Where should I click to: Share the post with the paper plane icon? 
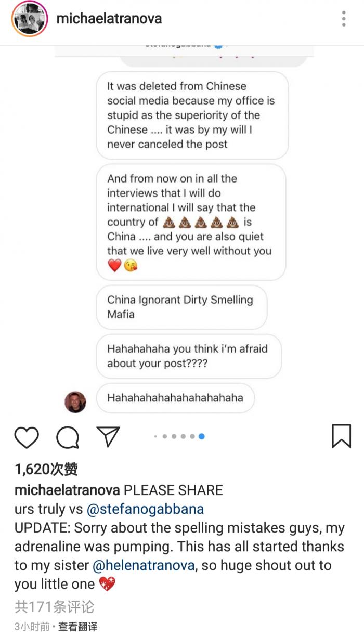(109, 437)
